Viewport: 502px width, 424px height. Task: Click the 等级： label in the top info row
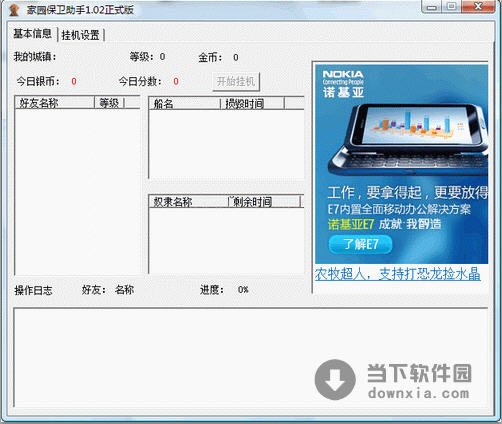click(x=142, y=57)
